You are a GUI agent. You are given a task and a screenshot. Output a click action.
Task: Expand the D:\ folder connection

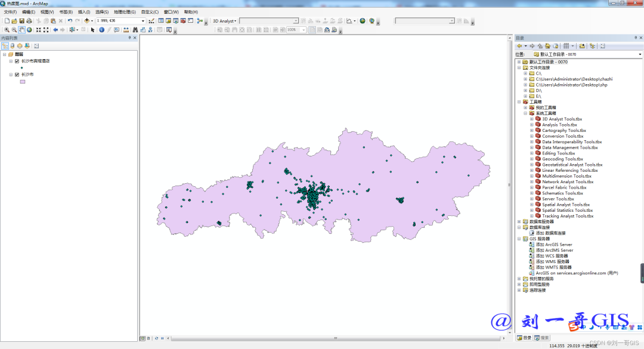(525, 91)
